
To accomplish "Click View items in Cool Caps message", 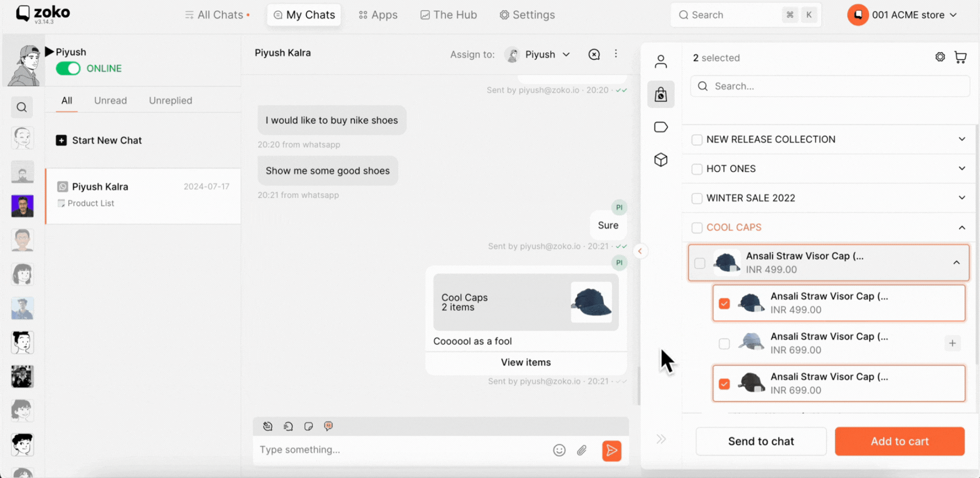I will point(526,362).
